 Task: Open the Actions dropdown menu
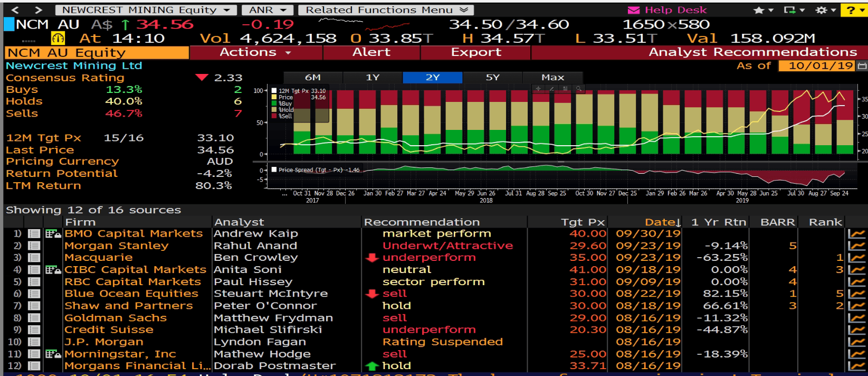[x=256, y=52]
